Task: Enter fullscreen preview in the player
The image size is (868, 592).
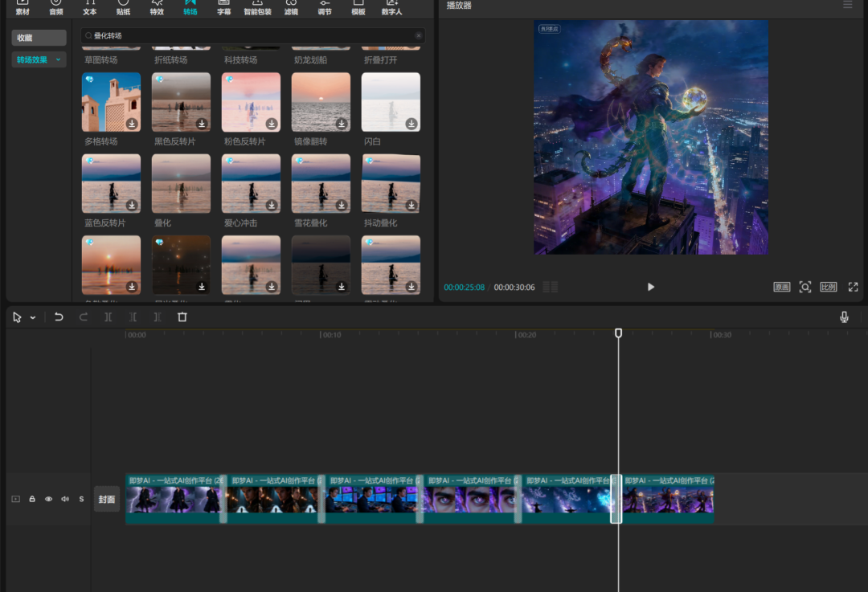Action: 853,287
